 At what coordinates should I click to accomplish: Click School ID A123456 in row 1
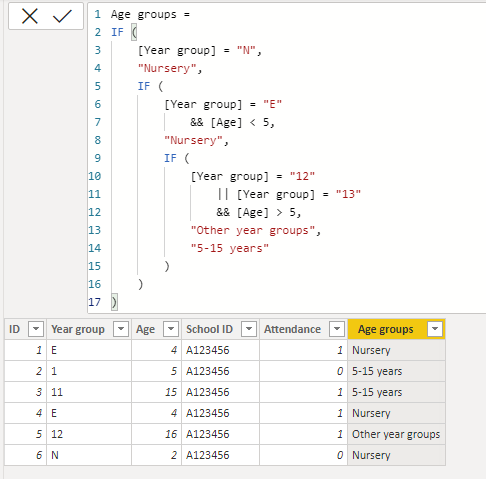(x=220, y=350)
